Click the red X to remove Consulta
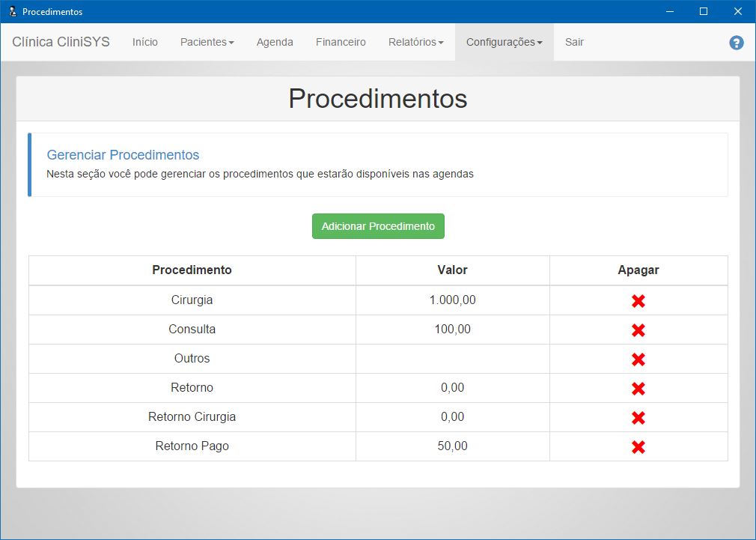 (637, 330)
